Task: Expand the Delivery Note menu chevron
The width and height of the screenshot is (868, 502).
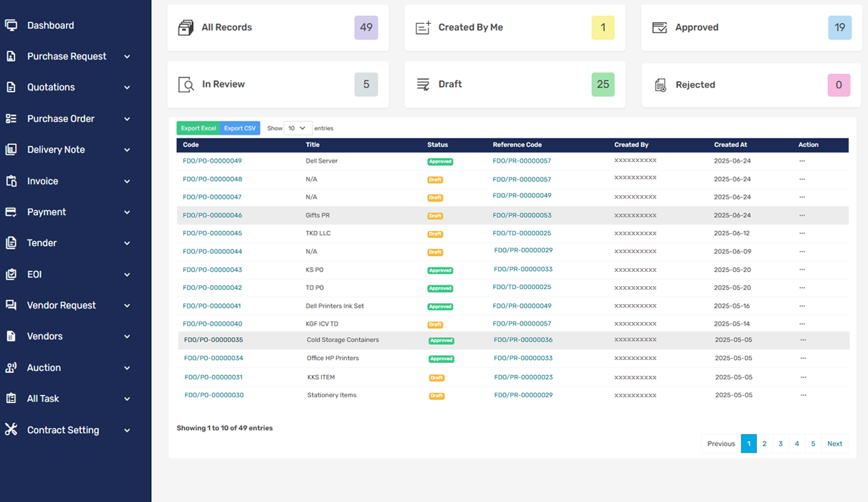Action: click(127, 150)
